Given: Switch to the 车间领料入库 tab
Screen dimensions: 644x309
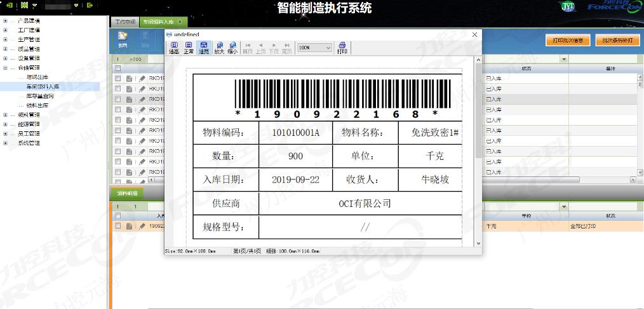Looking at the screenshot, I should tap(163, 22).
